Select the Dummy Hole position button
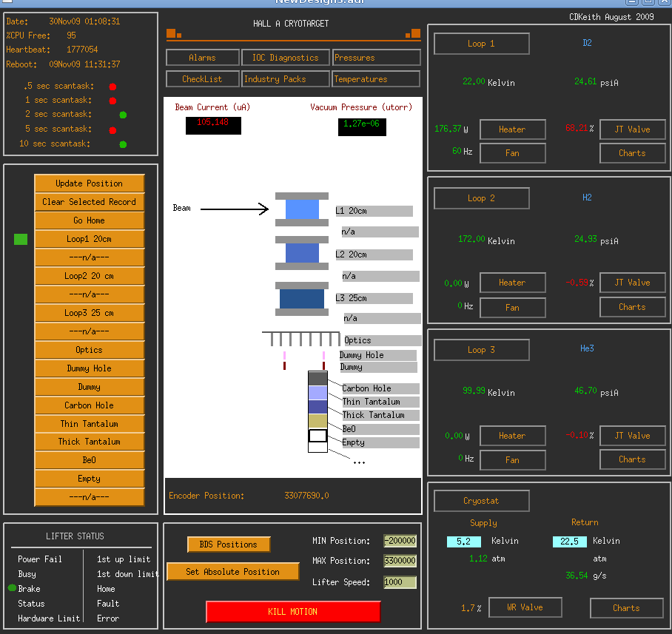This screenshot has width=672, height=634. [89, 368]
